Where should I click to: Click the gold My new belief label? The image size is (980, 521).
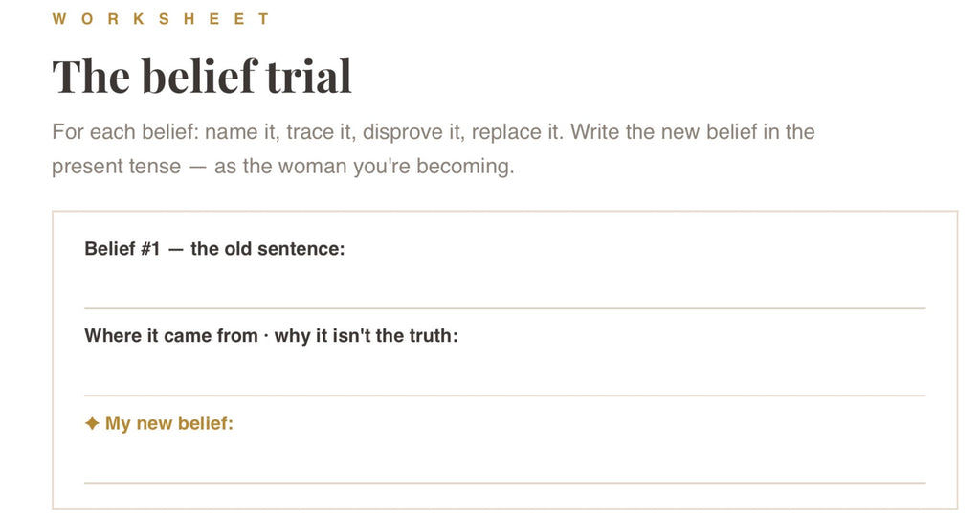pyautogui.click(x=168, y=423)
